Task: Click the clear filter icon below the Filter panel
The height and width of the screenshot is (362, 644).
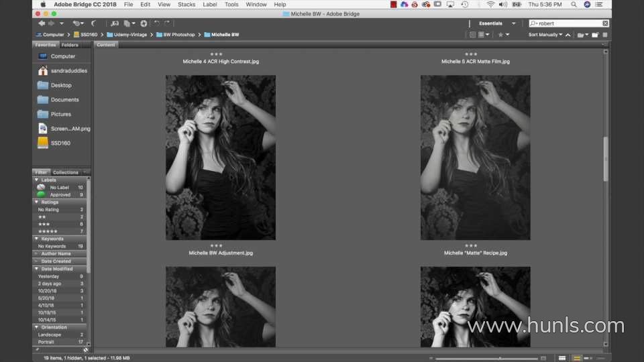Action: click(86, 349)
